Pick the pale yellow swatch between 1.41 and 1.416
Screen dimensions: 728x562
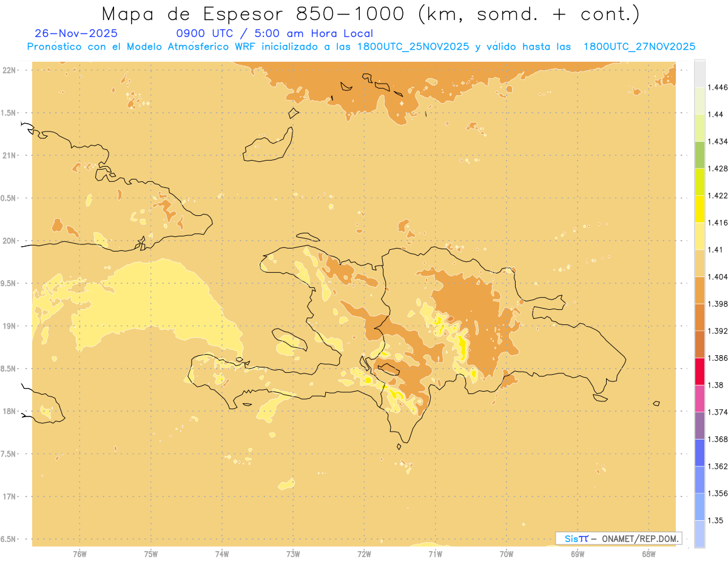[x=699, y=236]
